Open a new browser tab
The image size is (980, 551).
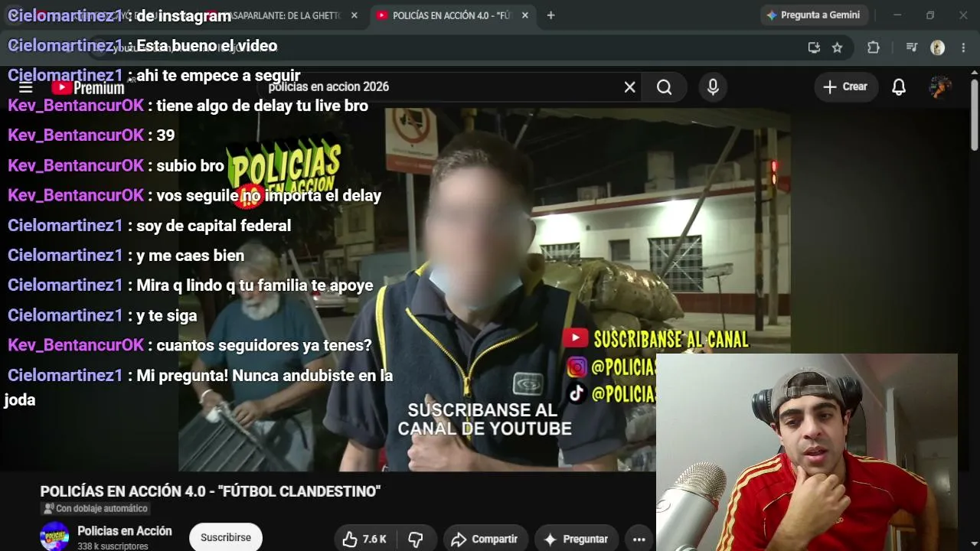coord(550,15)
